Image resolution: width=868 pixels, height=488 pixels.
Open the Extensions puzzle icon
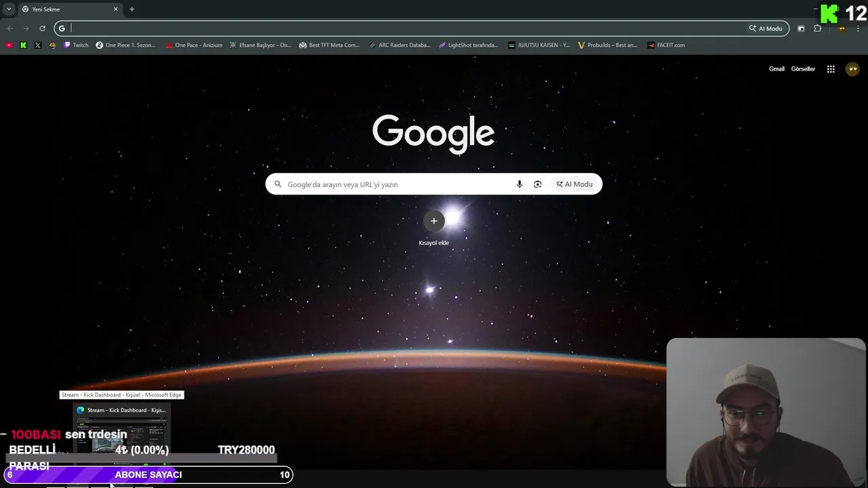817,28
